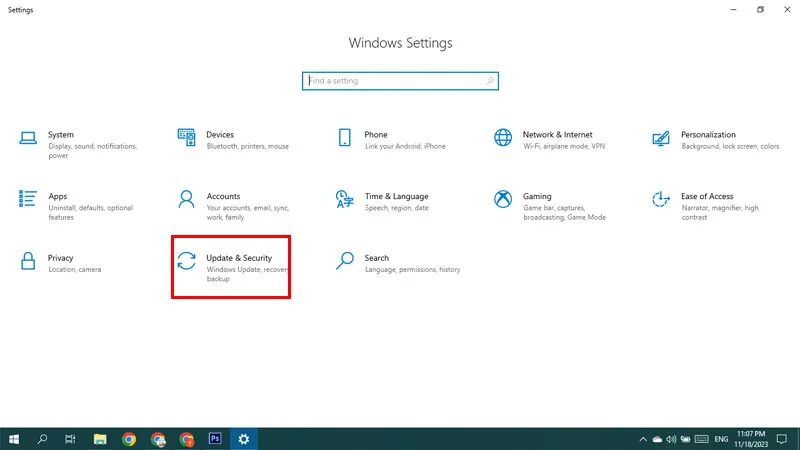Open Update & Security settings

[x=231, y=267]
